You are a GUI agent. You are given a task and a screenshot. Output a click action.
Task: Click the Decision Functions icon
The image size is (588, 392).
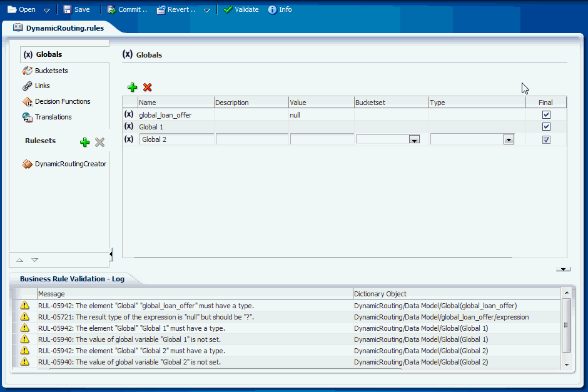click(x=28, y=101)
